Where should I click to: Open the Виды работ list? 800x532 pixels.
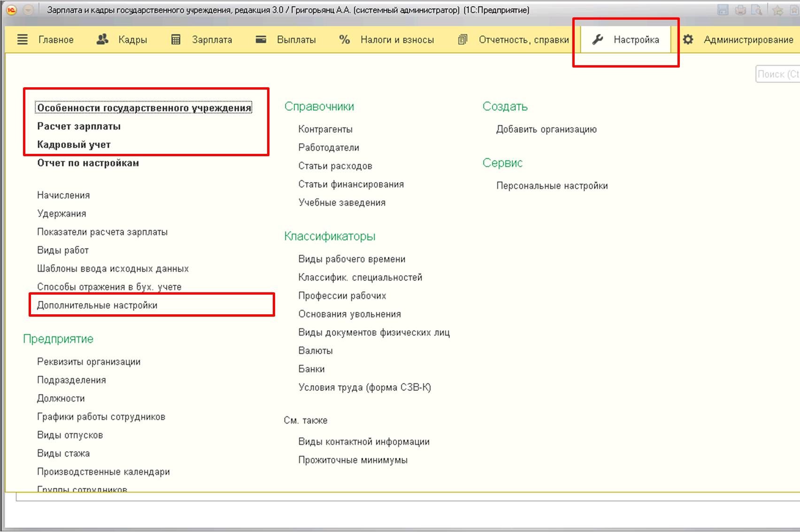click(63, 250)
